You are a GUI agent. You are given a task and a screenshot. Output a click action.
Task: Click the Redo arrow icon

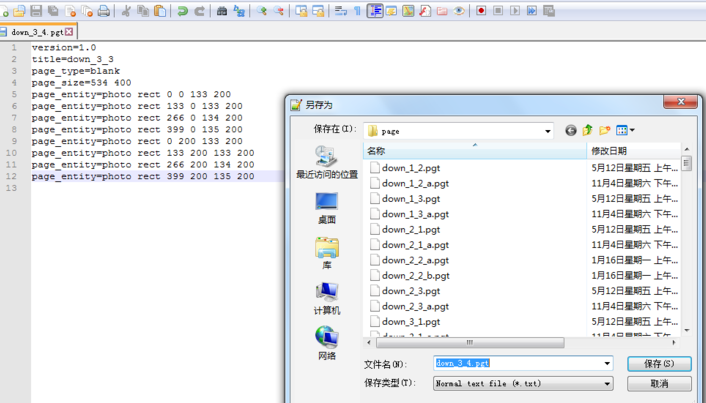199,11
